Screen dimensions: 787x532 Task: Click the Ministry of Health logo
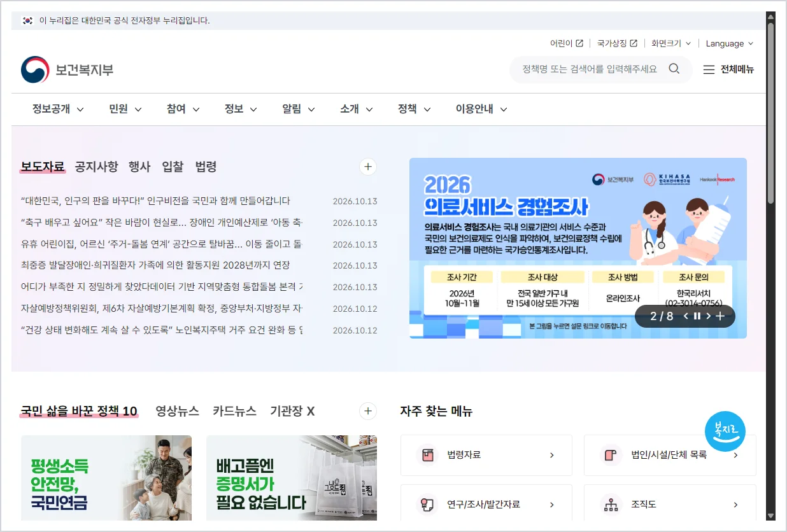[67, 69]
